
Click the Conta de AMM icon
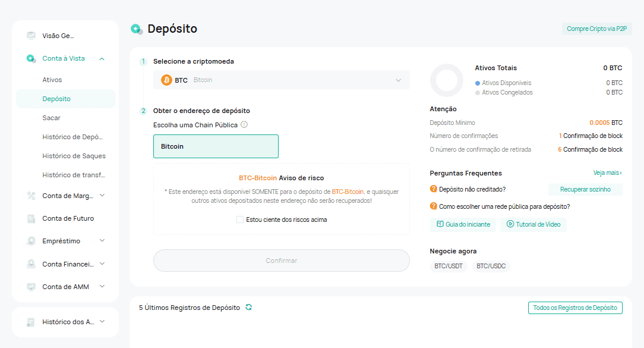pyautogui.click(x=31, y=287)
